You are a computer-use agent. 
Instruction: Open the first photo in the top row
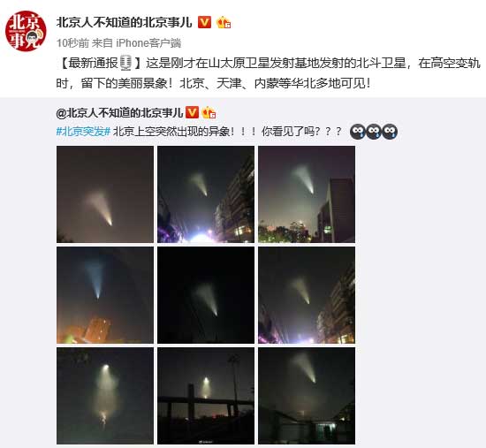pyautogui.click(x=105, y=194)
